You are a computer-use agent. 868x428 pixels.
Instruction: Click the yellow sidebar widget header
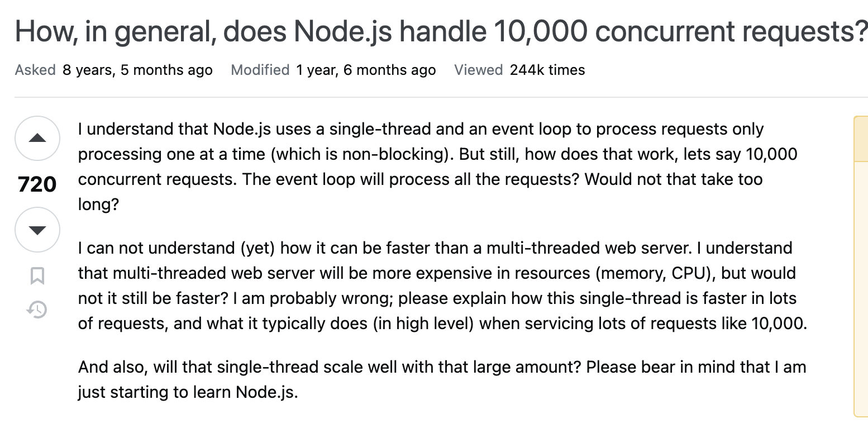tap(860, 139)
